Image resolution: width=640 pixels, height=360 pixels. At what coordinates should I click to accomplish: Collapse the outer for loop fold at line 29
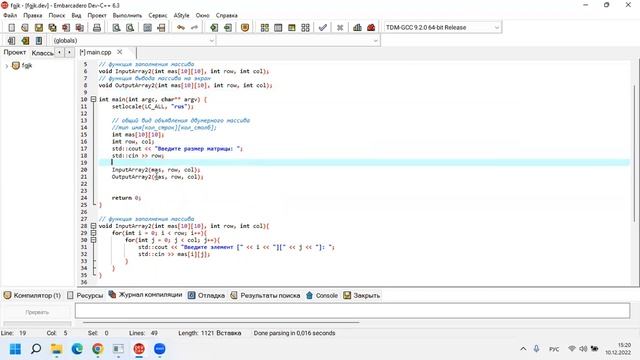93,233
